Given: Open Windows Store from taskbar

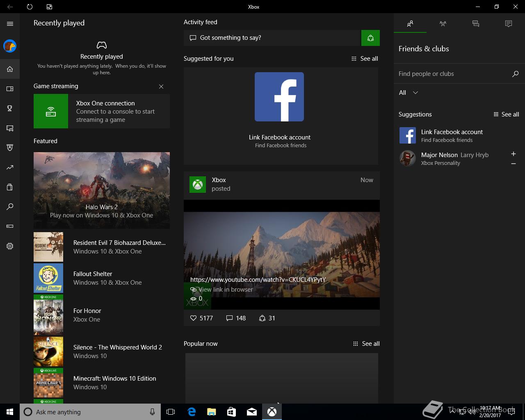Looking at the screenshot, I should pos(232,412).
